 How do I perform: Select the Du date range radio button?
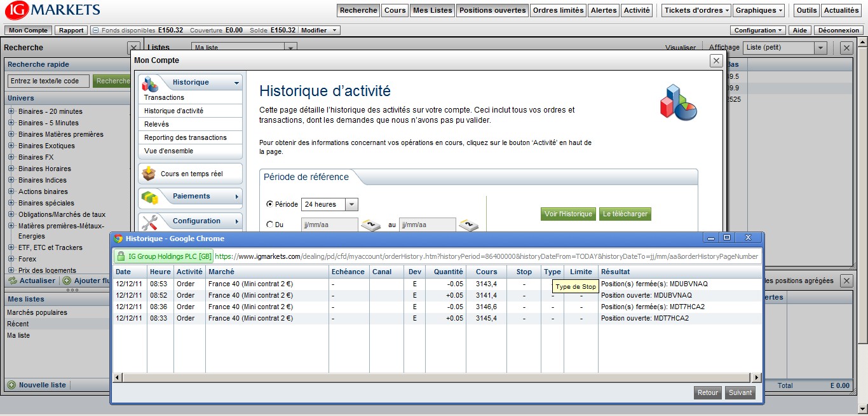tap(270, 225)
